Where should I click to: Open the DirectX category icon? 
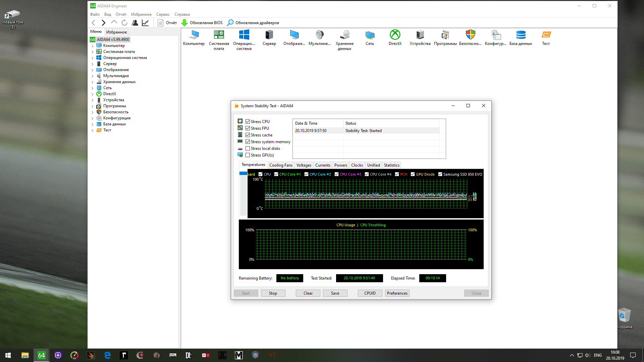pyautogui.click(x=395, y=35)
